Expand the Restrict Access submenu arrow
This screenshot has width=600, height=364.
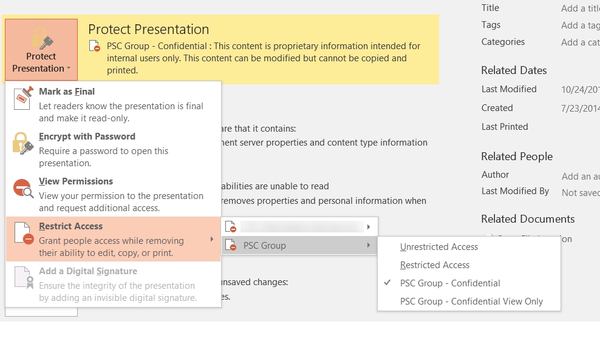[211, 240]
